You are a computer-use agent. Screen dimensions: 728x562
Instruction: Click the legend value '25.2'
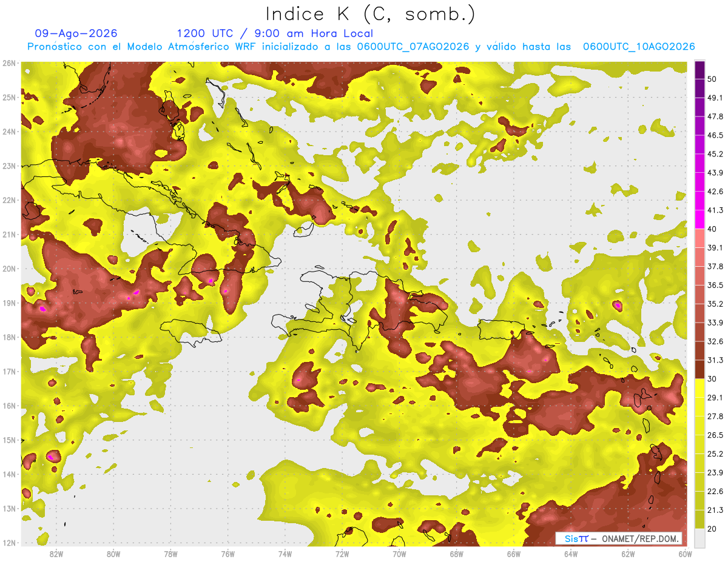(x=715, y=453)
